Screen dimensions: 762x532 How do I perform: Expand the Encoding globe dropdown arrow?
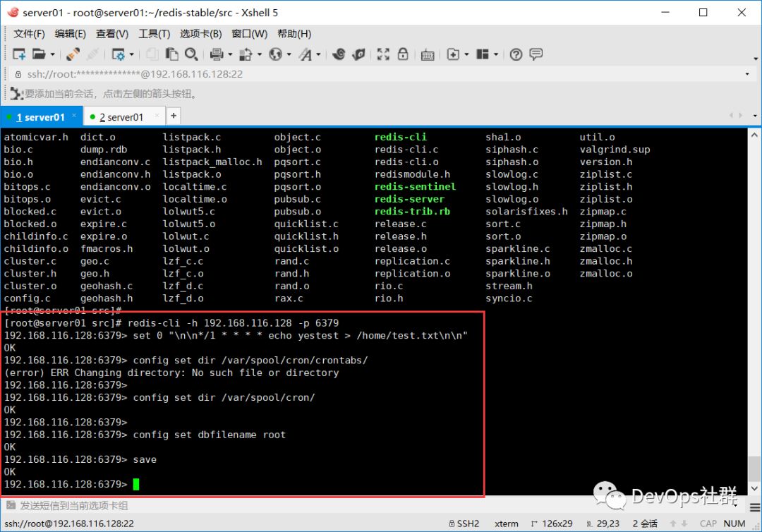pos(289,54)
